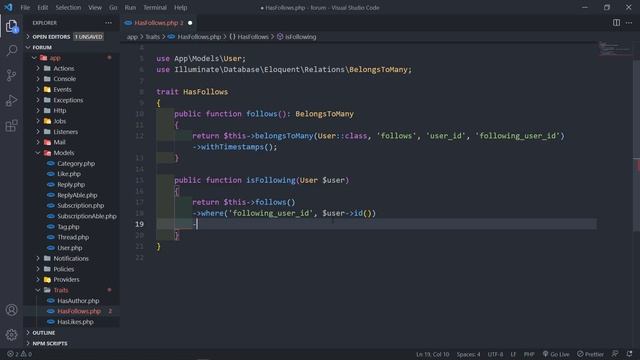Click the PHP language mode indicator
Viewport: 640px width, 360px height.
pos(529,354)
